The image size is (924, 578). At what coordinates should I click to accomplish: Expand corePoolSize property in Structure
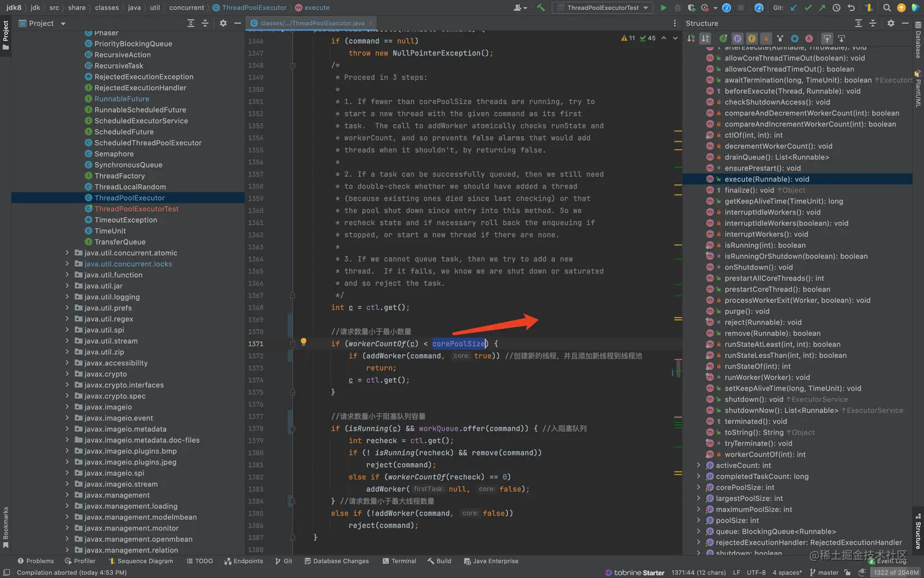pyautogui.click(x=698, y=487)
